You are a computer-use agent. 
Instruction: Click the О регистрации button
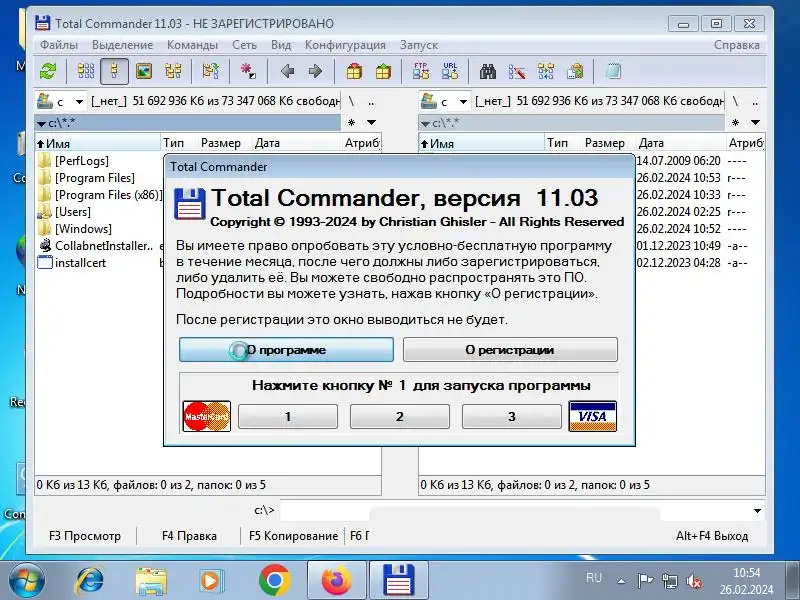510,350
